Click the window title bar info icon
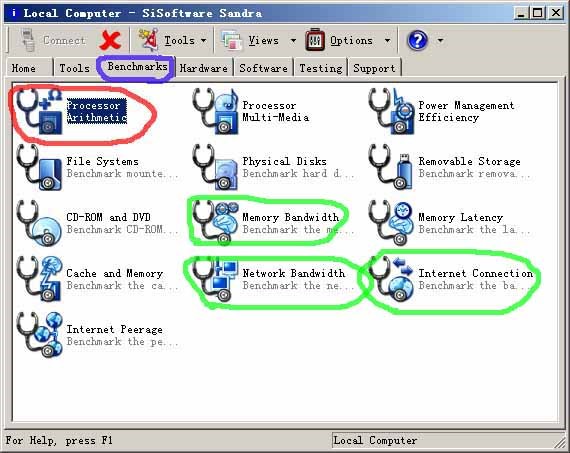 (x=14, y=13)
